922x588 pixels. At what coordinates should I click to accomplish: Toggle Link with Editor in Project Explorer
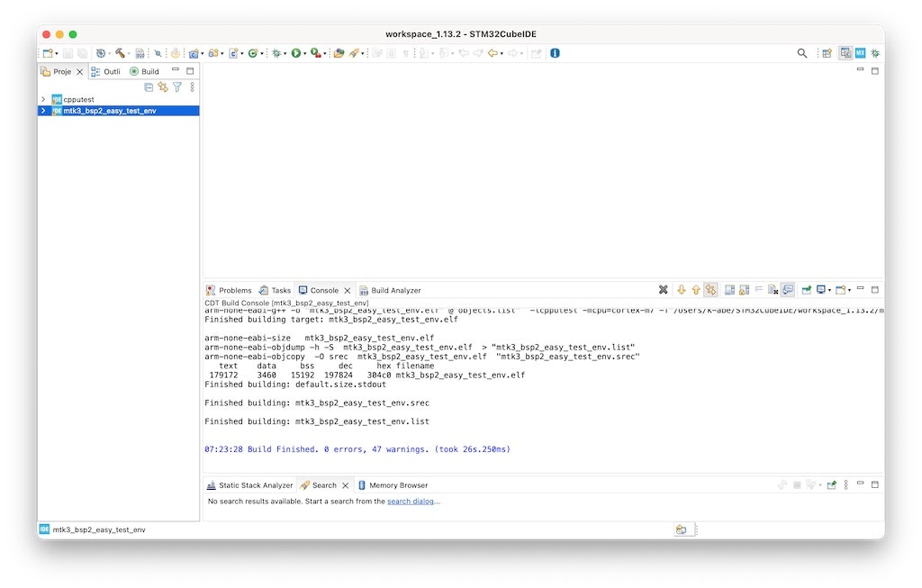tap(163, 86)
